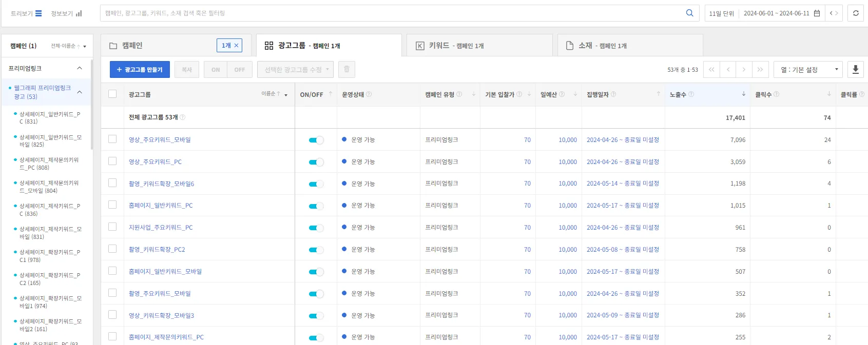Go to the next page arrow
Viewport: 868px width, 345px height.
coord(744,70)
